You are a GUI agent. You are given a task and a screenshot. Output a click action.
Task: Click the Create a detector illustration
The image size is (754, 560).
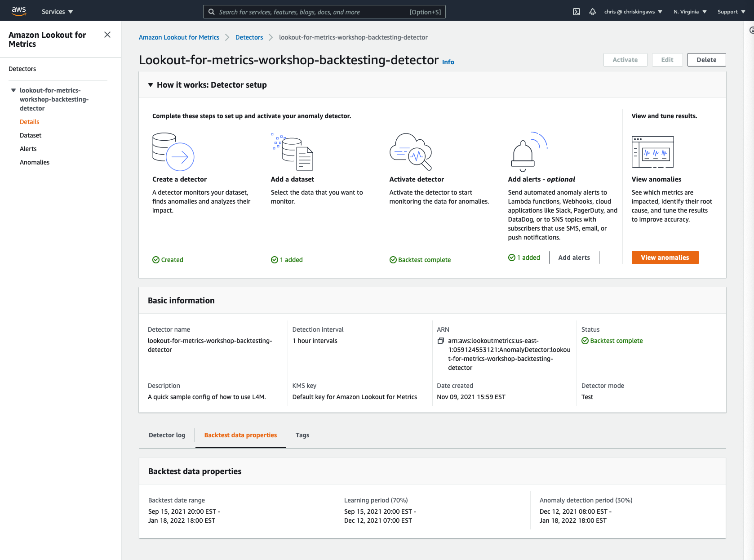coord(173,152)
